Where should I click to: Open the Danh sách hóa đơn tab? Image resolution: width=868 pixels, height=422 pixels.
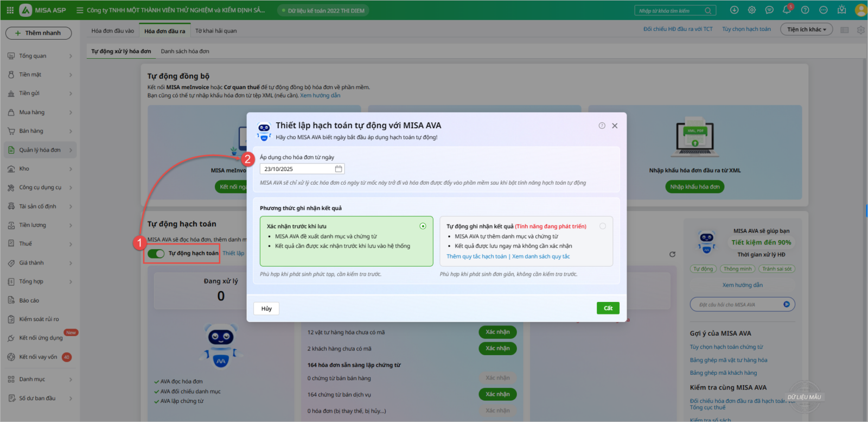coord(184,51)
